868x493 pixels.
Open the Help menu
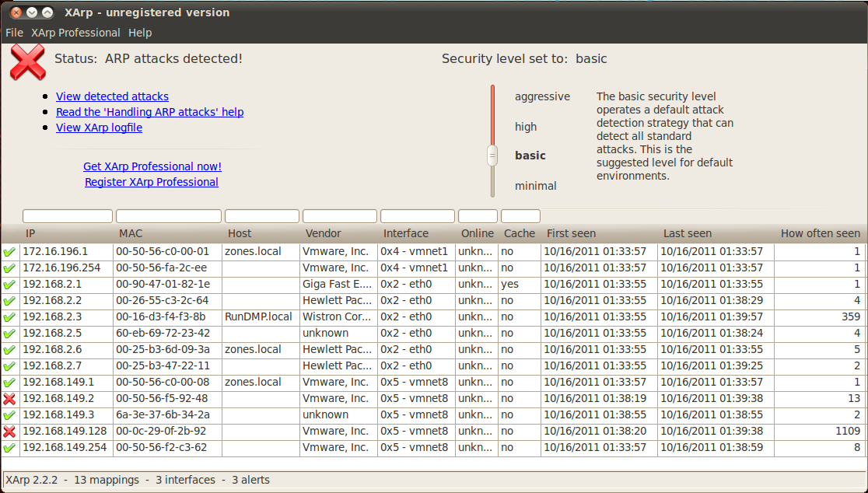140,33
